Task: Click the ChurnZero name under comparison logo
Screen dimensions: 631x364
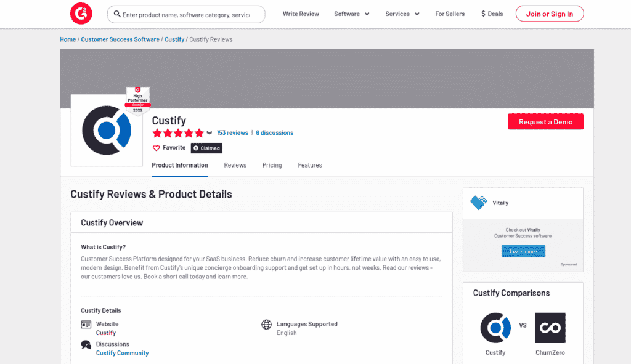Action: click(550, 353)
